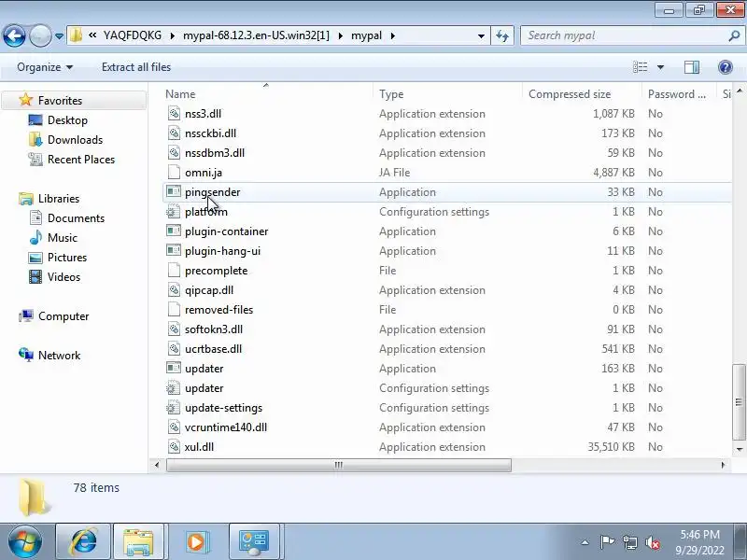Select the softokn3.dll file icon
747x560 pixels.
[174, 329]
